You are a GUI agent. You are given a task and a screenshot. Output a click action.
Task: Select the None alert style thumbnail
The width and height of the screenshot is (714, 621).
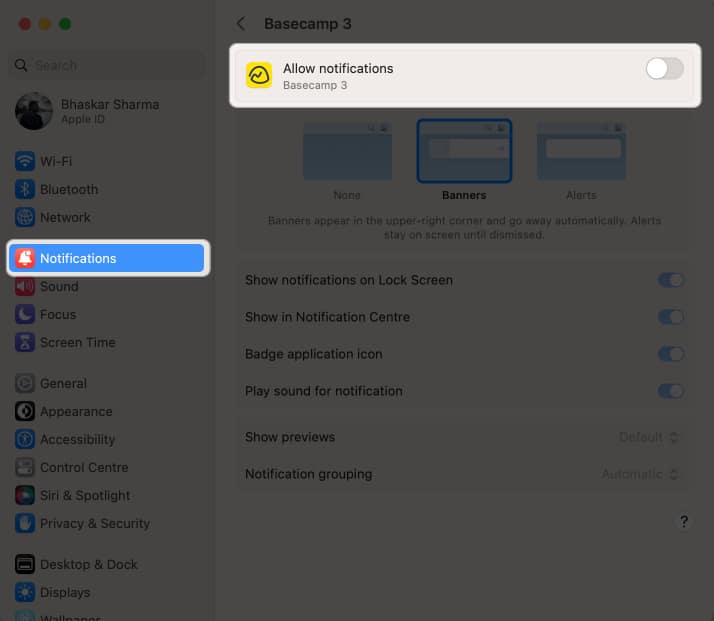(347, 151)
